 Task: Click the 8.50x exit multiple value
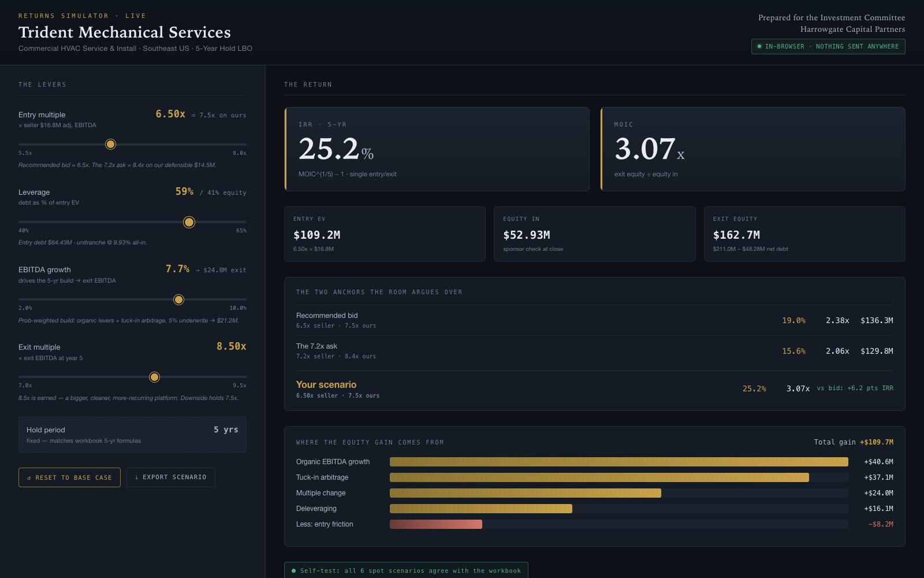[232, 347]
